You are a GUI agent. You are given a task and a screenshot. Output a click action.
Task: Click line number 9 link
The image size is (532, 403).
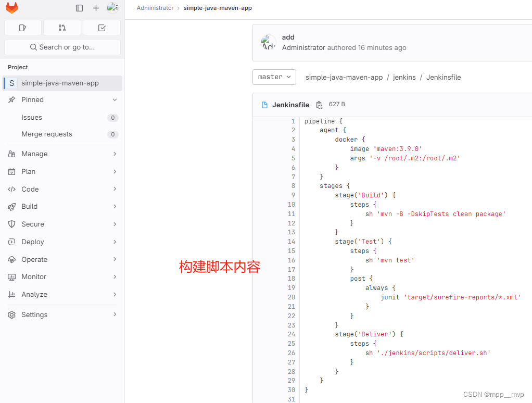[293, 195]
